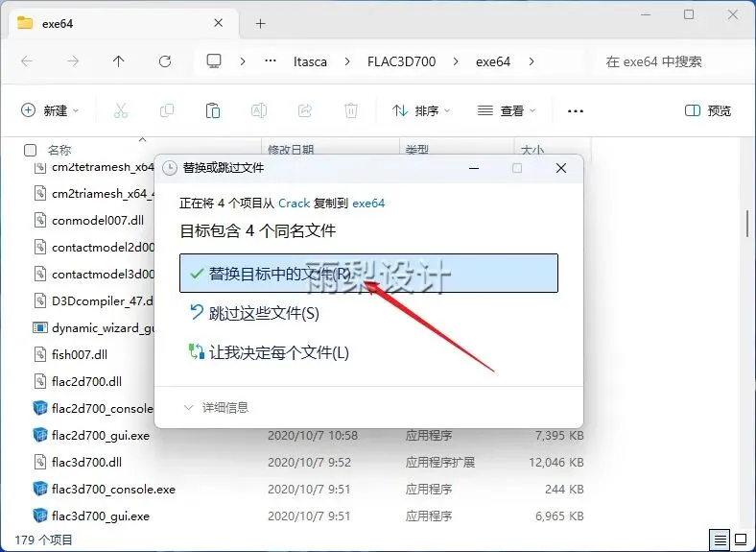
Task: Choose Let me decide for each file (L)
Action: [268, 352]
